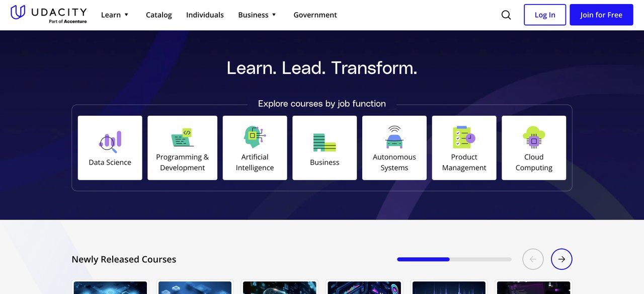Image resolution: width=644 pixels, height=294 pixels.
Task: Click the Udacity logo
Action: 48,14
